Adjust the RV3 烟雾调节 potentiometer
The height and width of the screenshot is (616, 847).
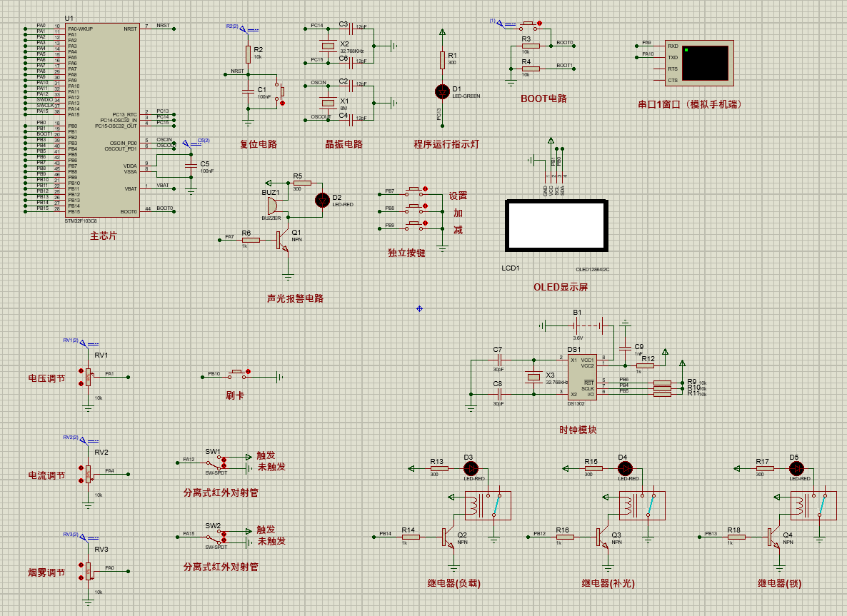(x=88, y=571)
